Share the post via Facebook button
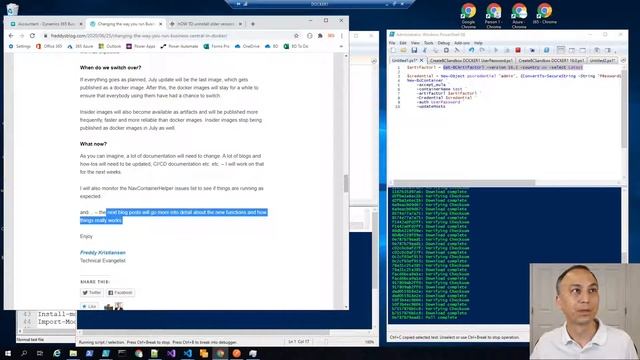Viewport: 640px width, 360px height. tap(120, 293)
